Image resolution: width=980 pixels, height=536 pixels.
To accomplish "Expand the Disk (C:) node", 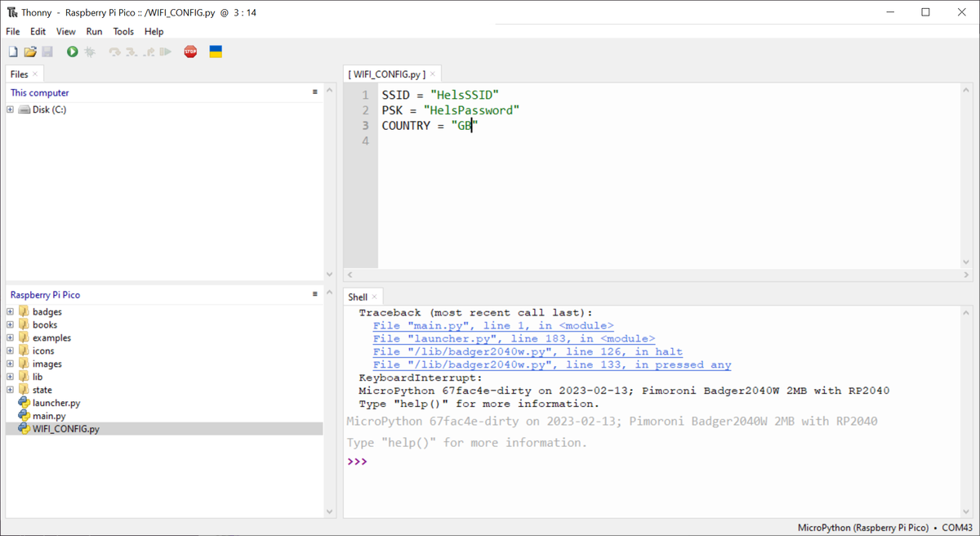I will (9, 109).
